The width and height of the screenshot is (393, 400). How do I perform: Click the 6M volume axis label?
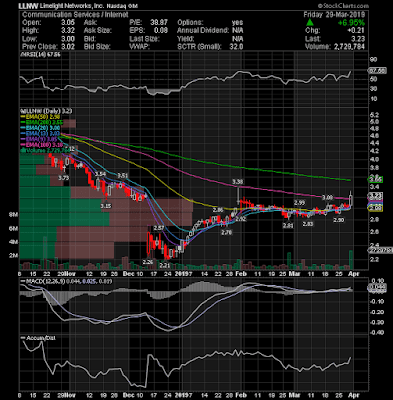coord(13,229)
